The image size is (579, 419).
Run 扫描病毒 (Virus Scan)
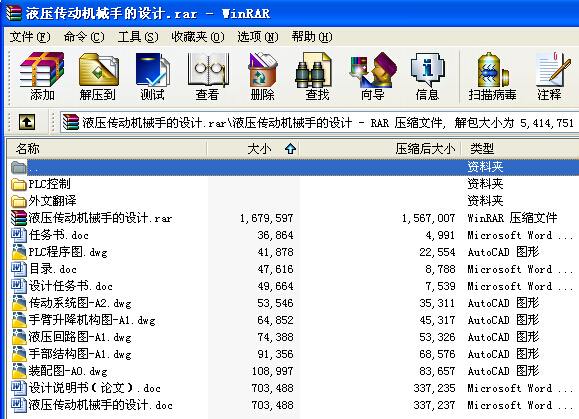(492, 76)
